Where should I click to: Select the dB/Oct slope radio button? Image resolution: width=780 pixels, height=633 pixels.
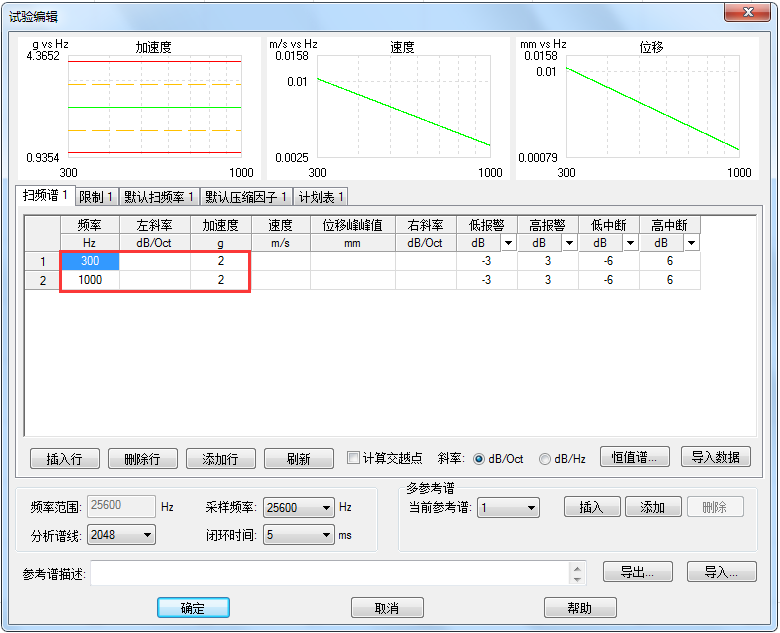point(479,459)
